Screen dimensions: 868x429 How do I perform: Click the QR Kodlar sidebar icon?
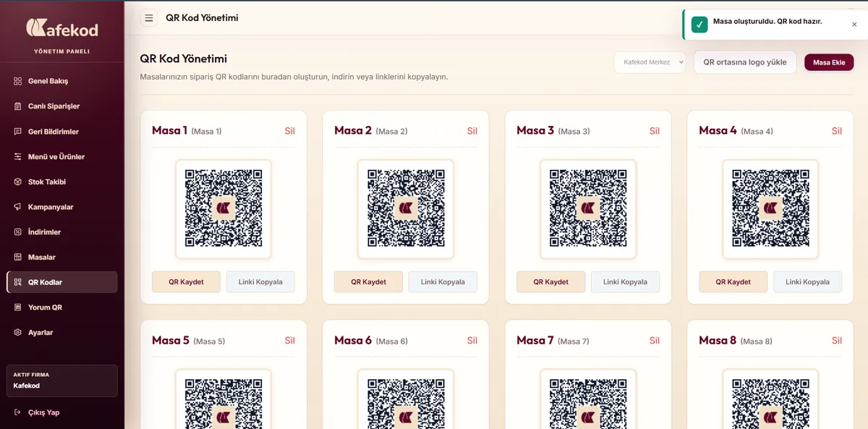click(18, 282)
